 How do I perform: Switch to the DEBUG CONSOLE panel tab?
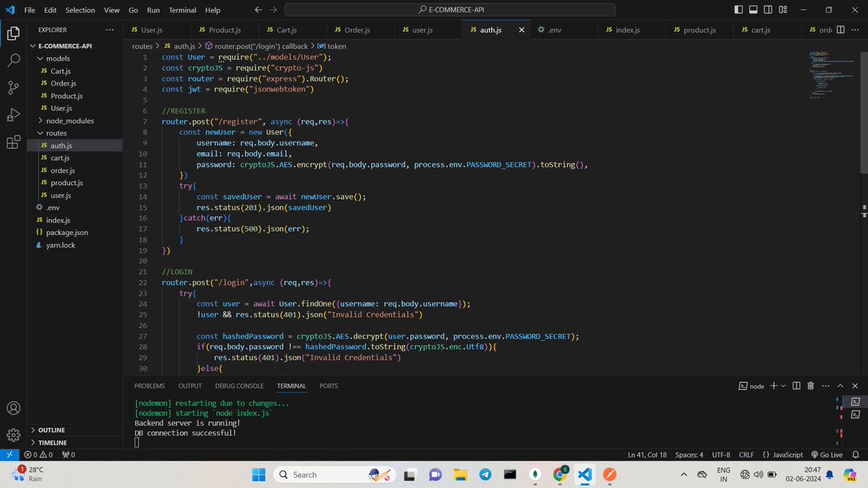pos(239,386)
